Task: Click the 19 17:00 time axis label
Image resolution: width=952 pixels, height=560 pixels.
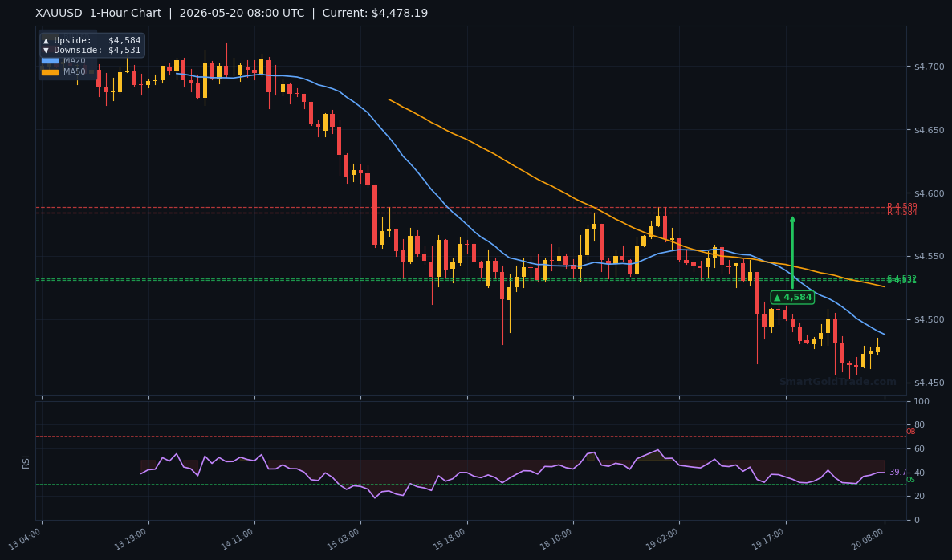Action: 769,539
